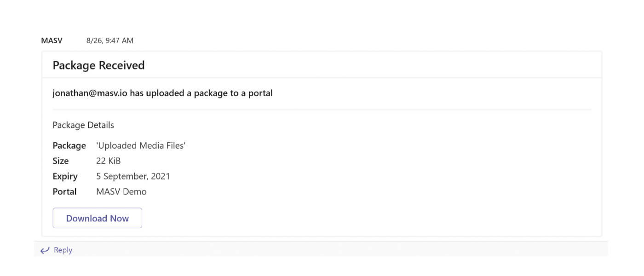Click the Download Now button
This screenshot has width=644, height=276.
98,218
